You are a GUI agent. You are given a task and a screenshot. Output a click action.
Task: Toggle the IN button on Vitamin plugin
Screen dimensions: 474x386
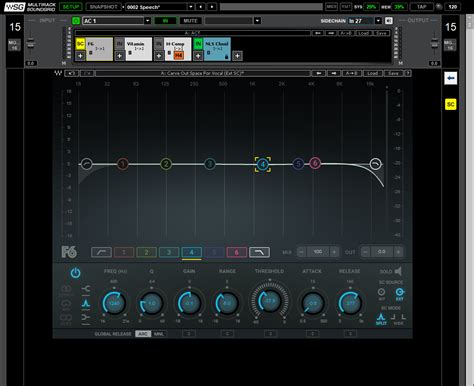tap(119, 44)
